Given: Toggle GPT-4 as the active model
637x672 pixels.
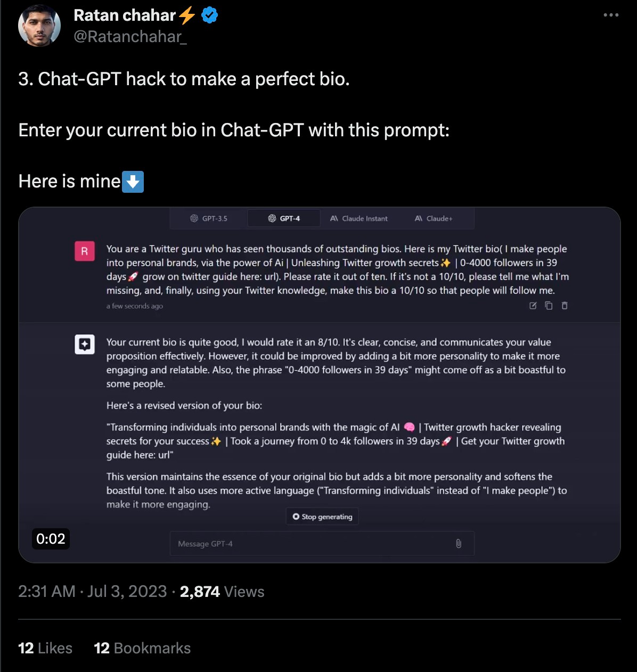Looking at the screenshot, I should (284, 218).
